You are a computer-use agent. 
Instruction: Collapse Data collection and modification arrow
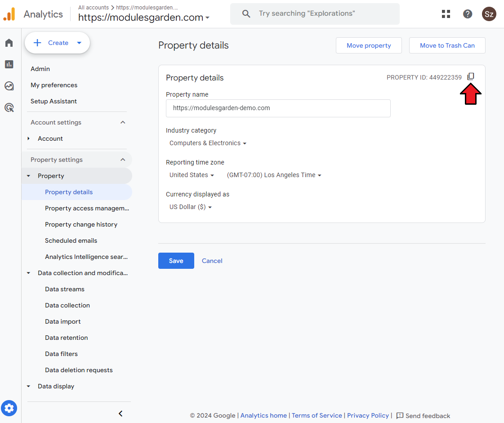[29, 273]
